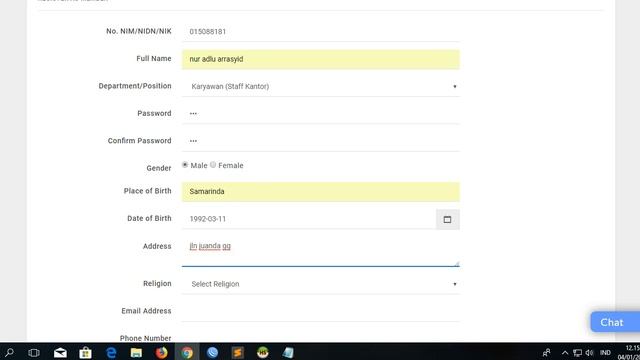This screenshot has height=360, width=640.
Task: Click the Date of Birth text field
Action: 309,219
